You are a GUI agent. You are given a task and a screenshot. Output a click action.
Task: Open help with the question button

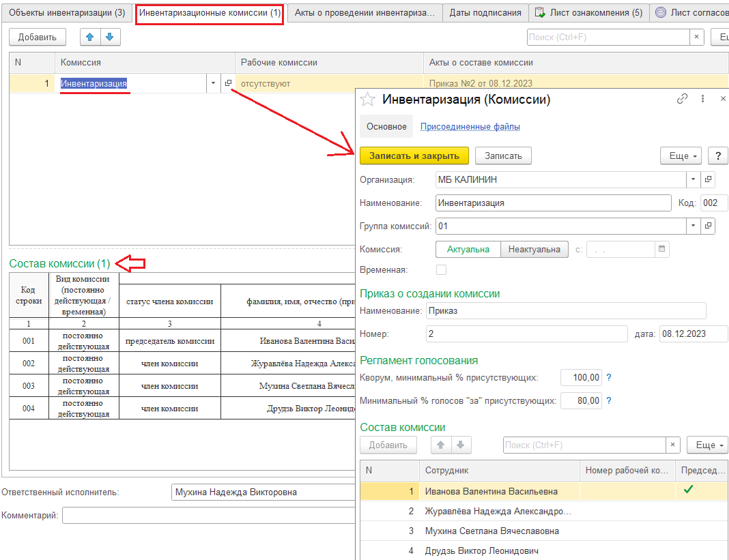tap(718, 156)
